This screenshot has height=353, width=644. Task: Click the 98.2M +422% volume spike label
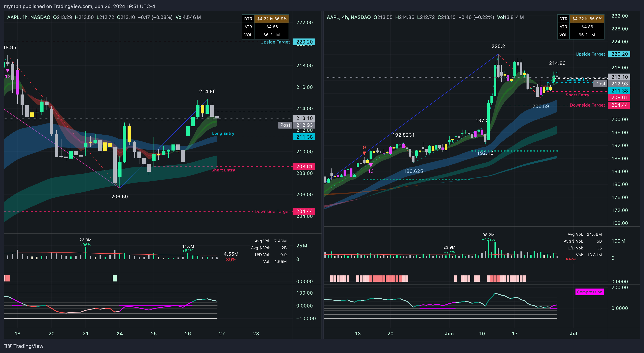pyautogui.click(x=488, y=237)
